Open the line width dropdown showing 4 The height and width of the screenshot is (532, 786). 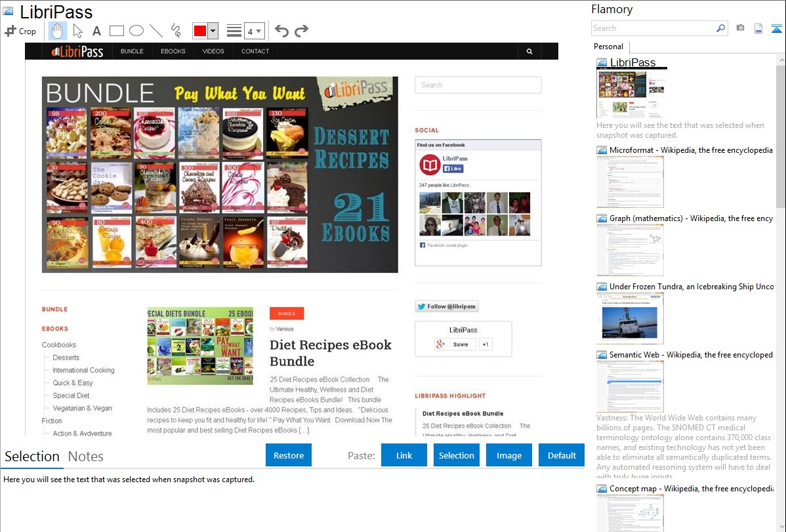point(255,31)
